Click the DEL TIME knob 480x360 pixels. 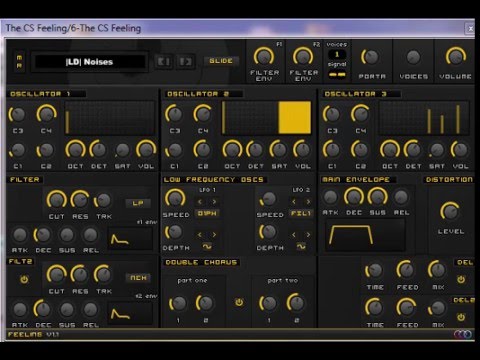coord(374,270)
